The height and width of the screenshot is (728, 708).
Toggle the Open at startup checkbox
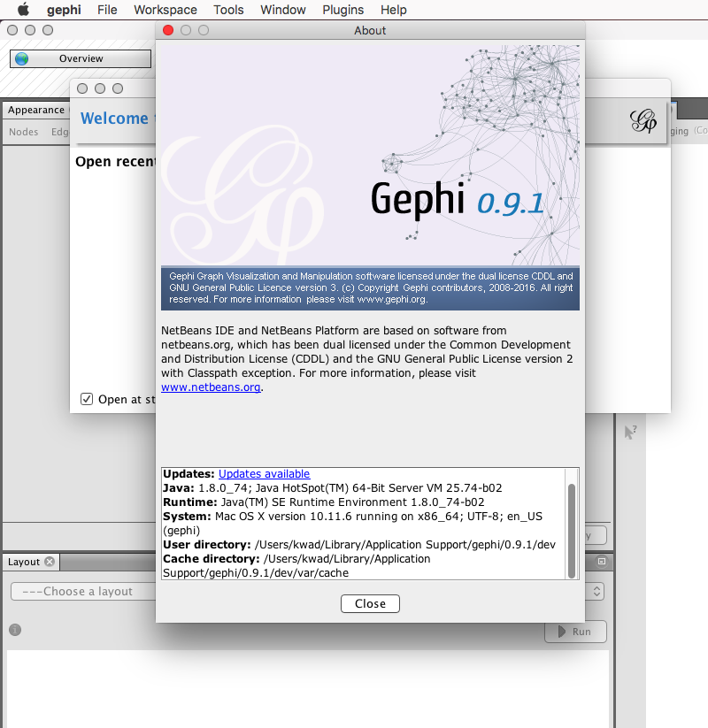coord(87,399)
